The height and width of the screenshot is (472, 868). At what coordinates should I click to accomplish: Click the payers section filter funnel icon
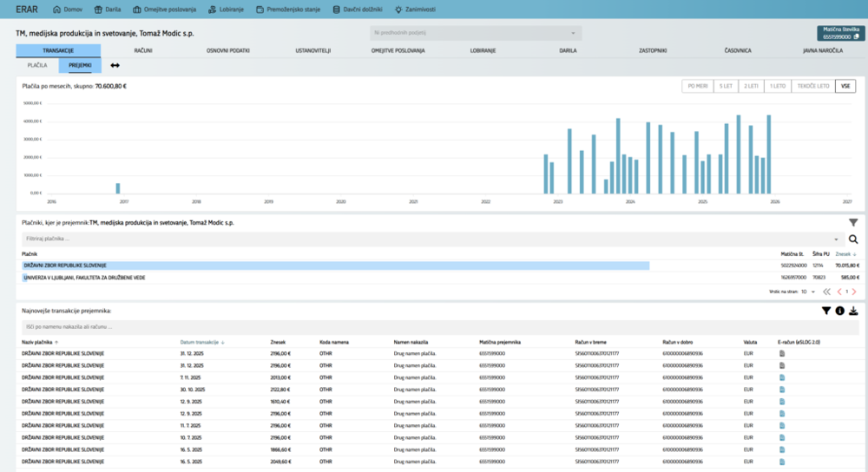click(853, 223)
